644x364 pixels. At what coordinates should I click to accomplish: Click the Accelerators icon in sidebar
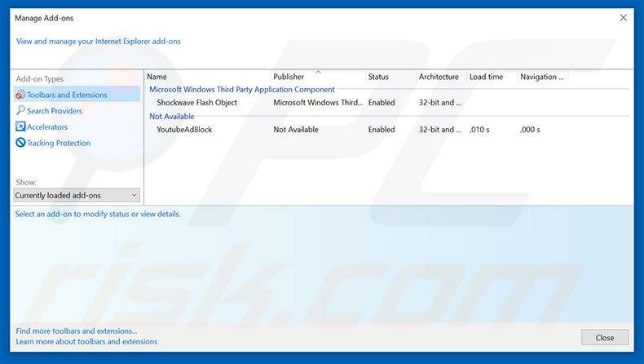click(x=20, y=127)
